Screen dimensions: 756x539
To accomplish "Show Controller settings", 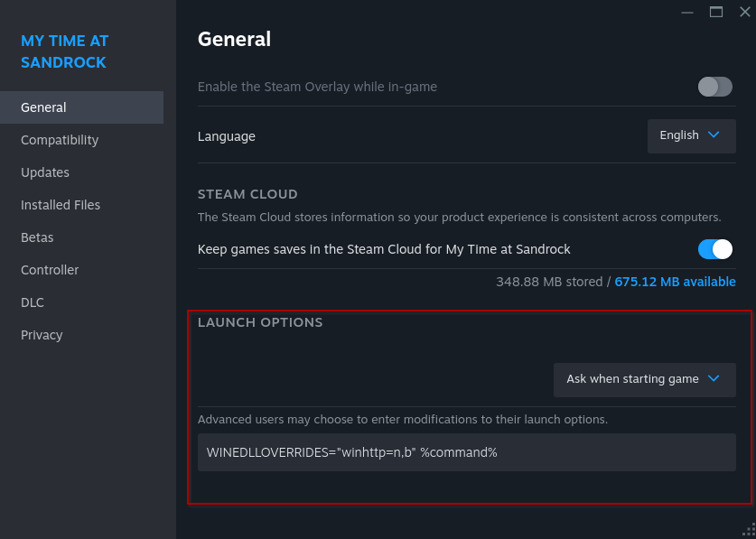I will 50,270.
